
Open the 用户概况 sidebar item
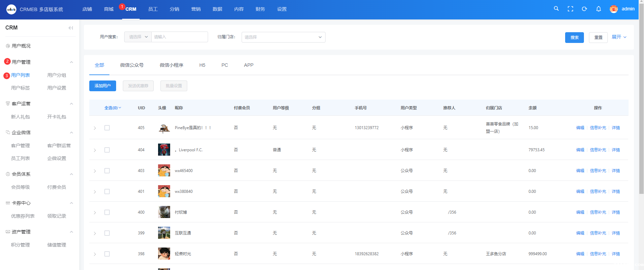click(x=21, y=46)
